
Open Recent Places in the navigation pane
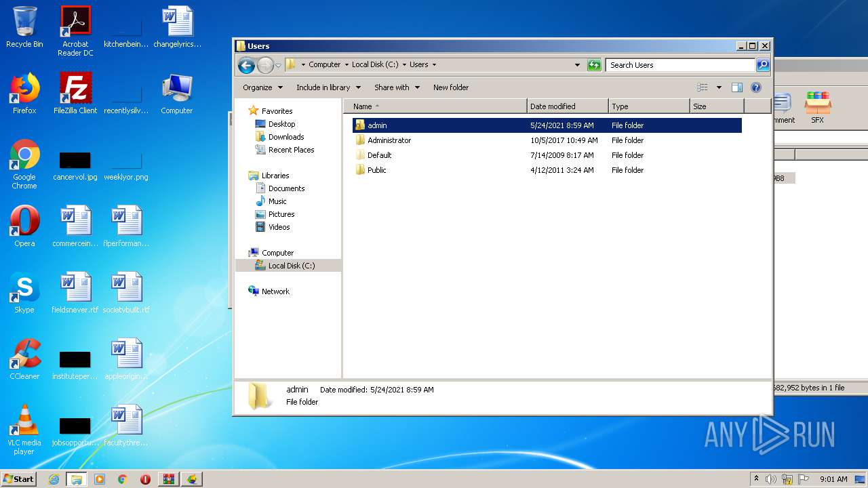click(285, 150)
